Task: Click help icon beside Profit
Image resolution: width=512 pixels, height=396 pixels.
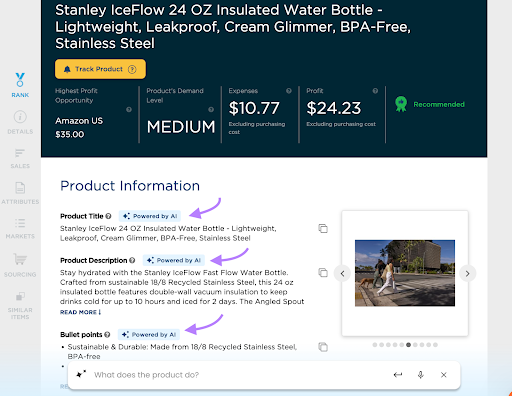Action: point(375,91)
